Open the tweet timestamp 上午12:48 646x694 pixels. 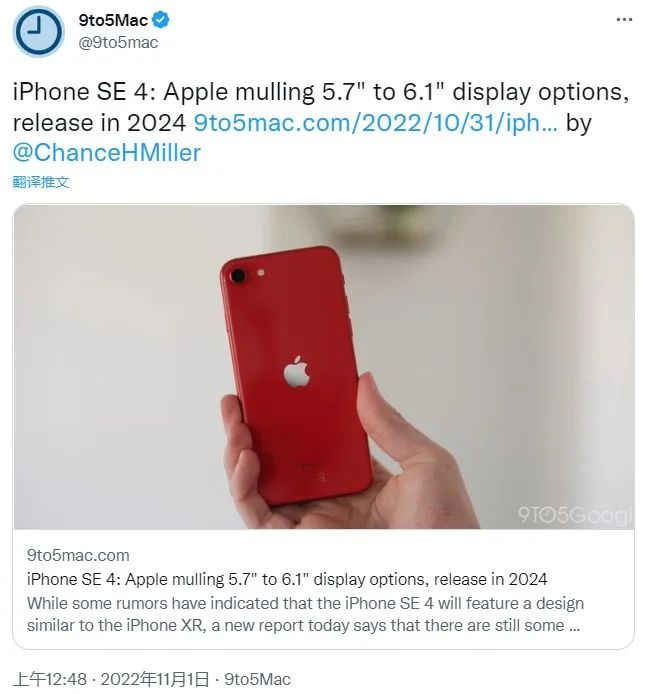click(50, 679)
